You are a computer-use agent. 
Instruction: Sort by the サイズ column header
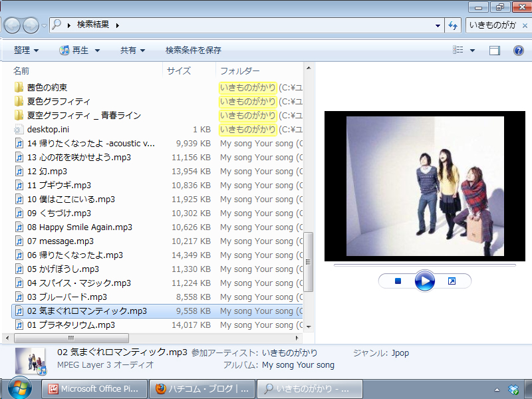click(x=179, y=71)
